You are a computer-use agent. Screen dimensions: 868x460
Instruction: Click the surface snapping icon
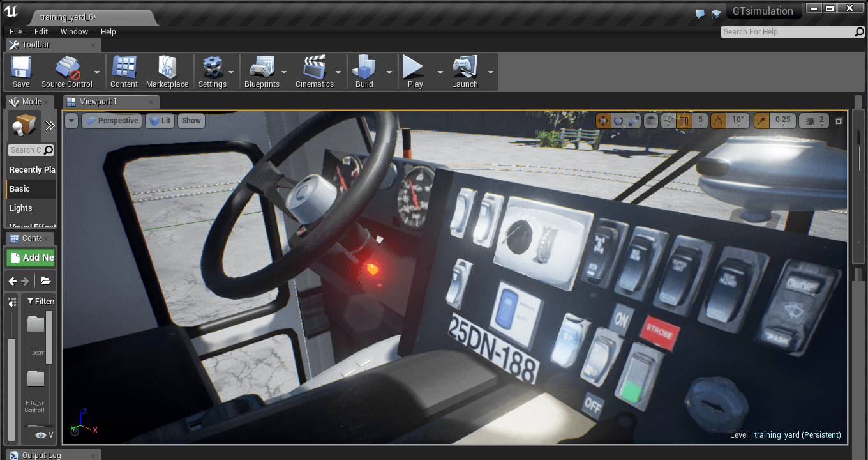point(668,120)
